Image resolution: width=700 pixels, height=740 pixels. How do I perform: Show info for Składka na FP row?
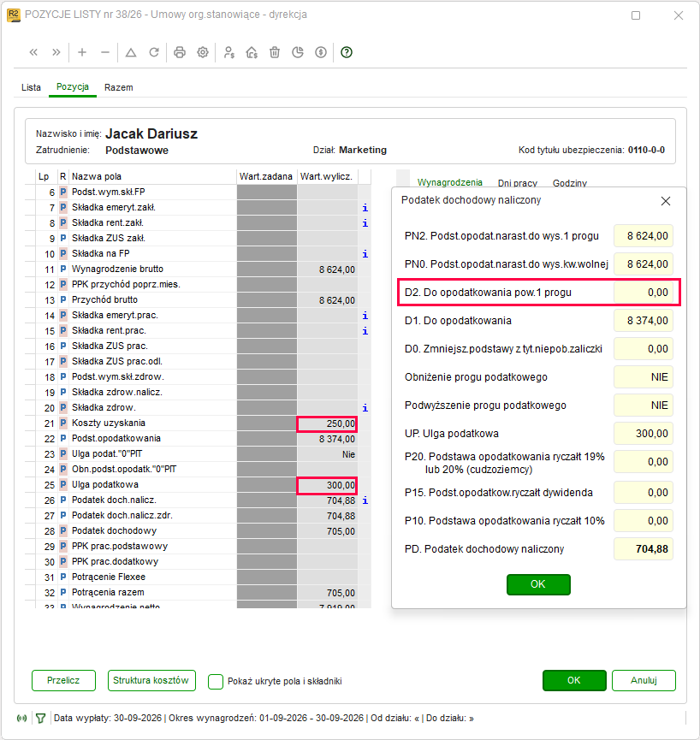[365, 254]
